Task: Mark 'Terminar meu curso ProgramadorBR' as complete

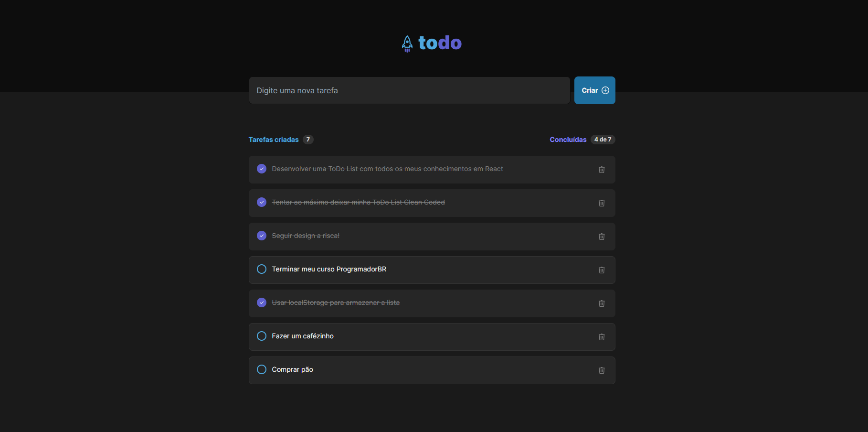Action: 261,269
